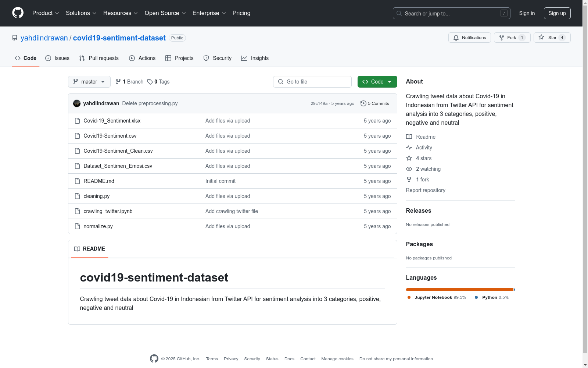The width and height of the screenshot is (588, 368).
Task: Focus the Go to file input
Action: coord(312,82)
